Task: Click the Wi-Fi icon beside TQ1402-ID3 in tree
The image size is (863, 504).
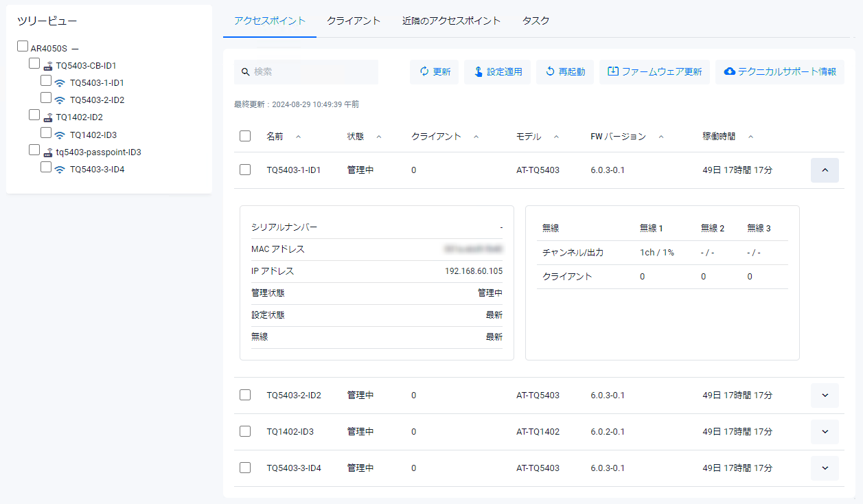Action: (60, 135)
